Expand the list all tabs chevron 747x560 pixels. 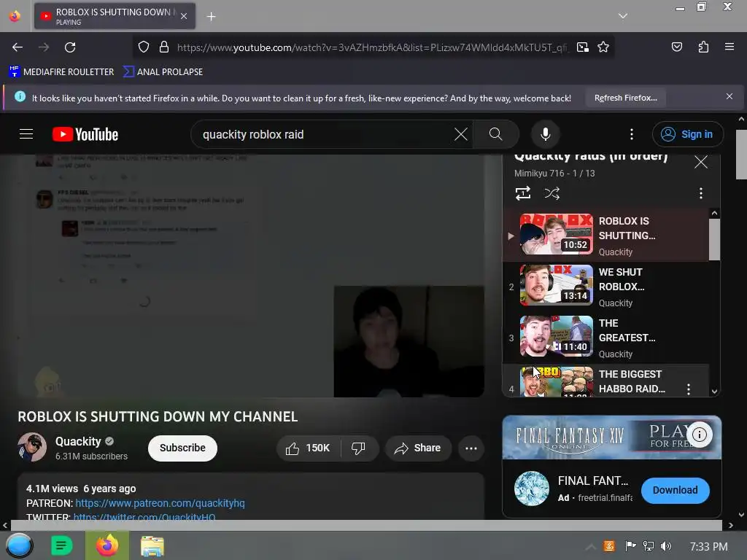623,16
